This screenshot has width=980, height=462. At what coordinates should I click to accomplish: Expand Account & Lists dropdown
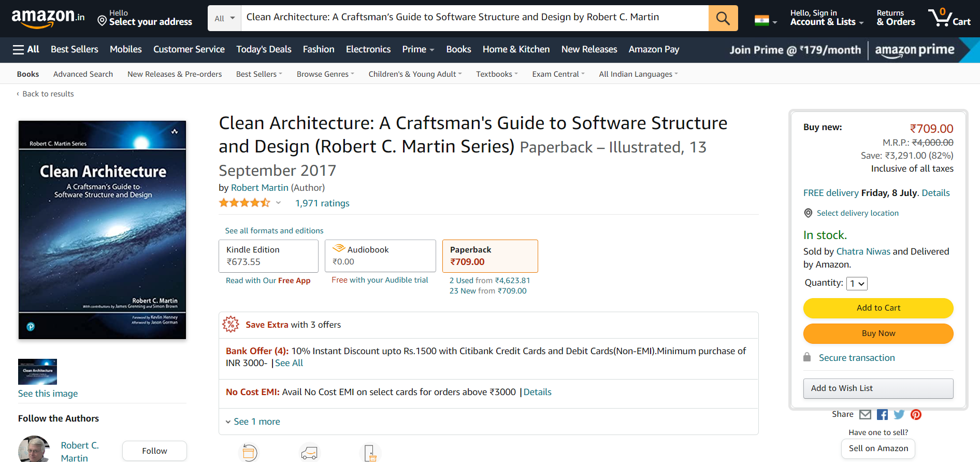point(827,18)
